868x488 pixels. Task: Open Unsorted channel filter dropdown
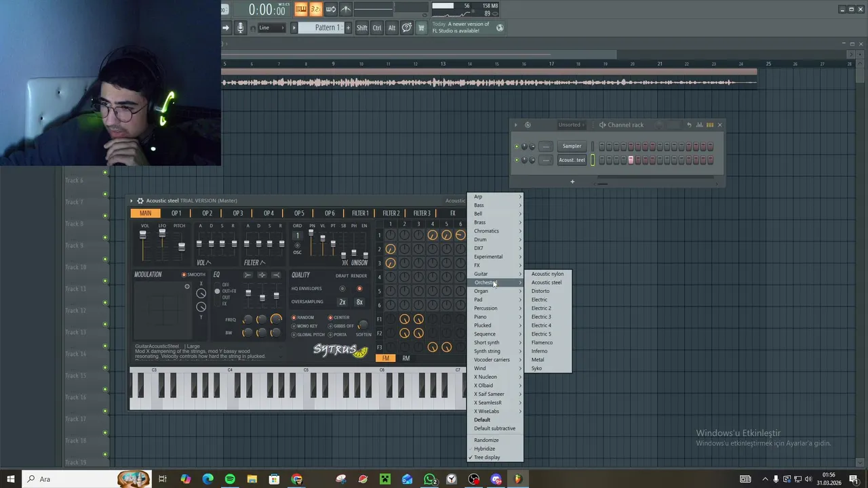coord(573,125)
